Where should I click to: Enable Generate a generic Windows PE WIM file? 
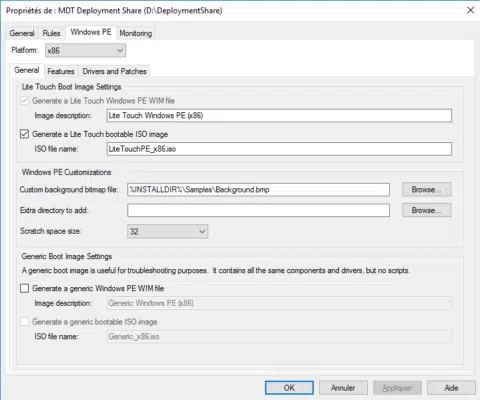click(x=24, y=288)
